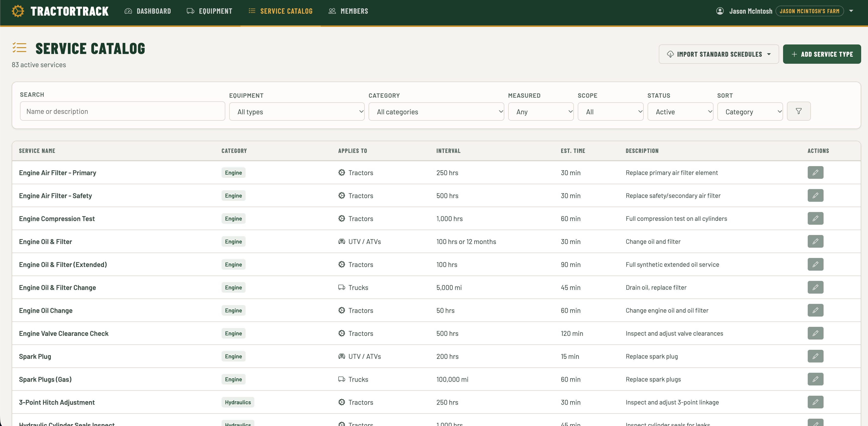Click pencil icon for Engine Oil & Filter

815,241
